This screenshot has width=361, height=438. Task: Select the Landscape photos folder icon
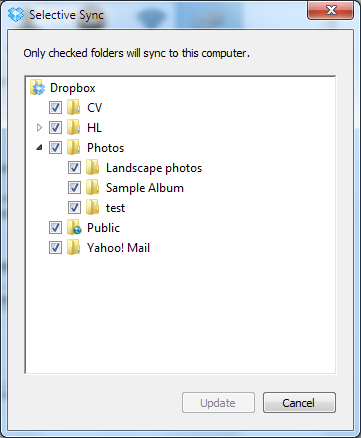click(x=92, y=168)
